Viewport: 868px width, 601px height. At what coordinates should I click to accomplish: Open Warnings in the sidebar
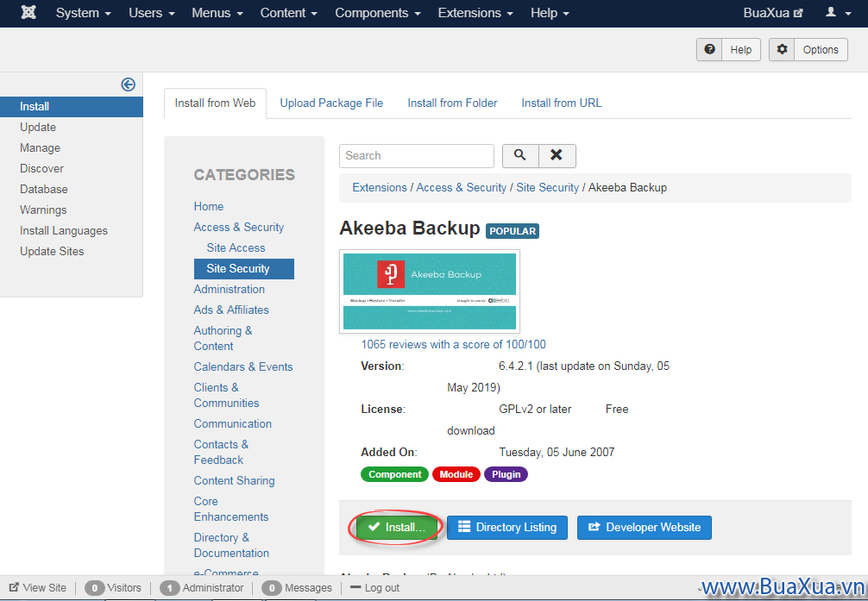(43, 210)
